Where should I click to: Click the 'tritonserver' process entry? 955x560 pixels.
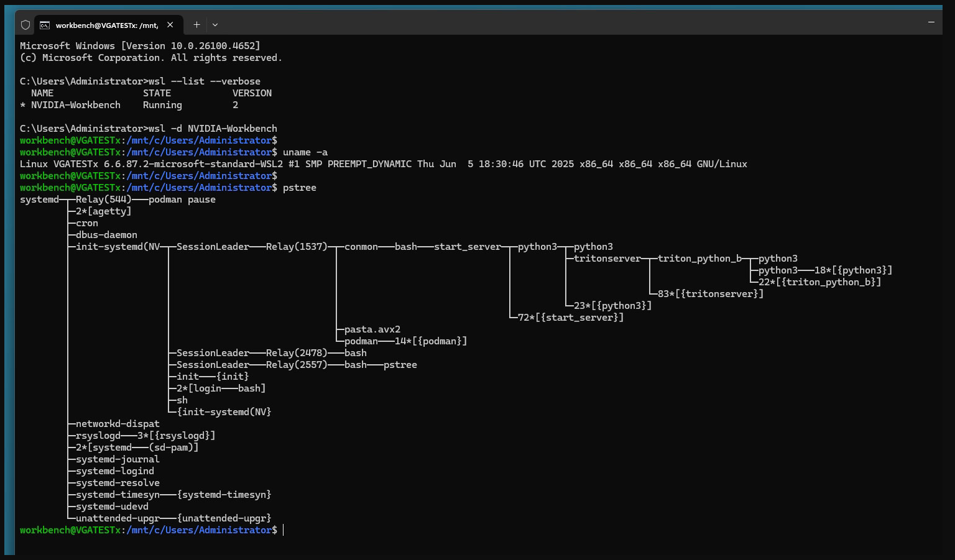click(607, 259)
